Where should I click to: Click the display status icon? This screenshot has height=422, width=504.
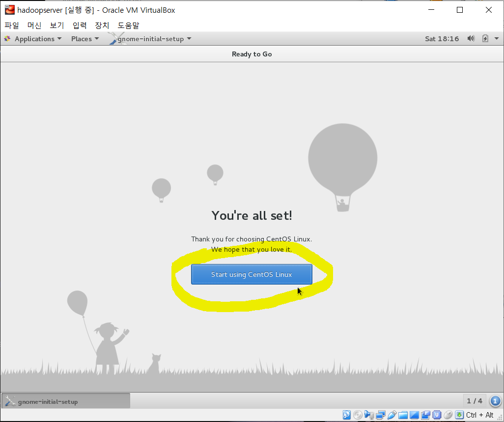pos(414,415)
